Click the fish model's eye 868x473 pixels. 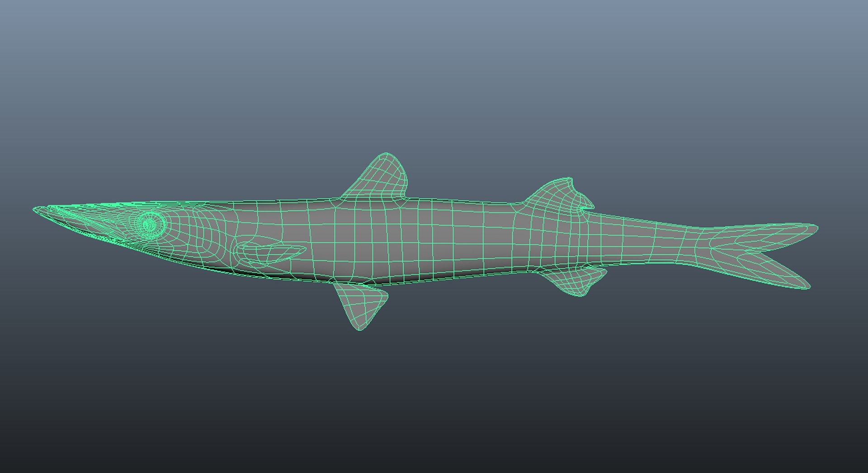(x=151, y=224)
